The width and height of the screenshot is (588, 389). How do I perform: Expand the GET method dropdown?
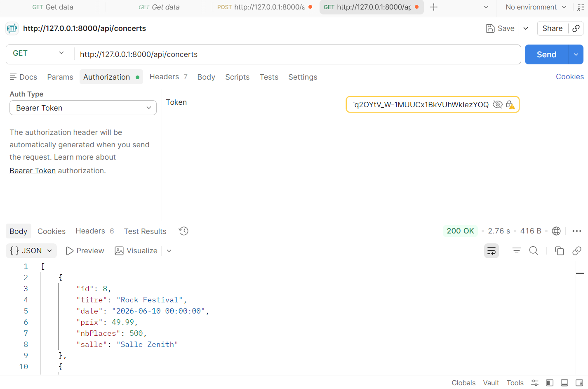[39, 54]
